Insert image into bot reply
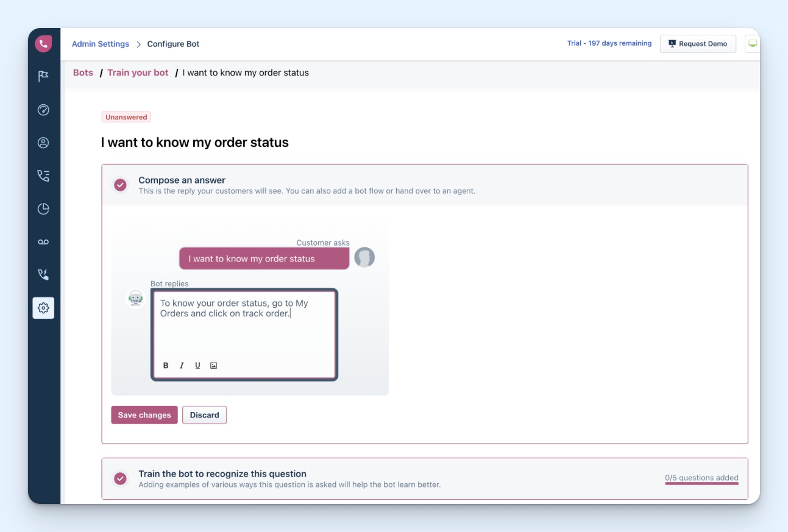The width and height of the screenshot is (788, 532). 213,366
